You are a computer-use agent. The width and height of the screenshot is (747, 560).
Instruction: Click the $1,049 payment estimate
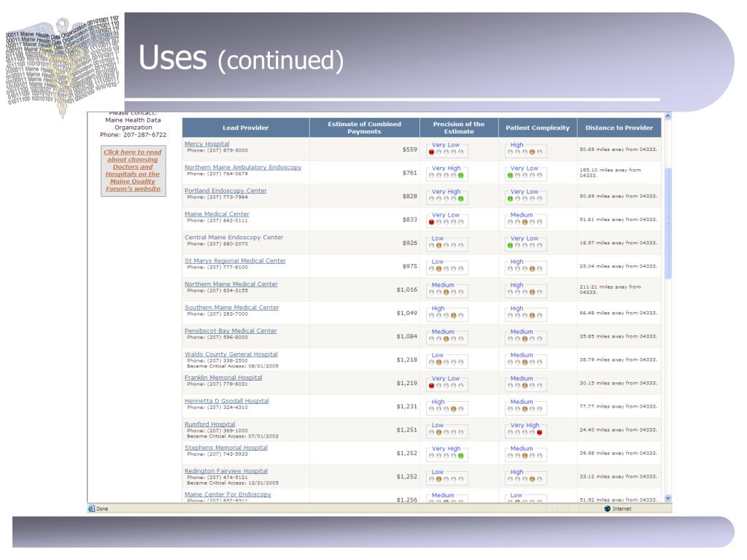point(407,312)
